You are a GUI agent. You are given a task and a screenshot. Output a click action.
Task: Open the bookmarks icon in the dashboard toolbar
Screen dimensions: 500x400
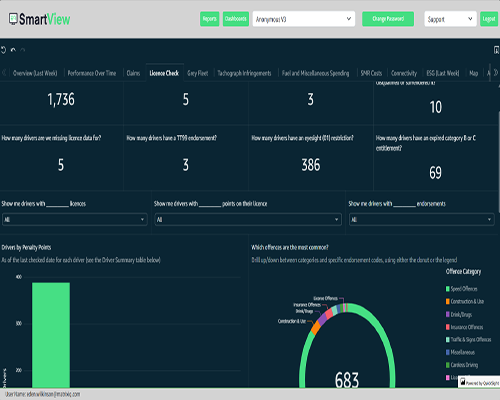pos(496,50)
